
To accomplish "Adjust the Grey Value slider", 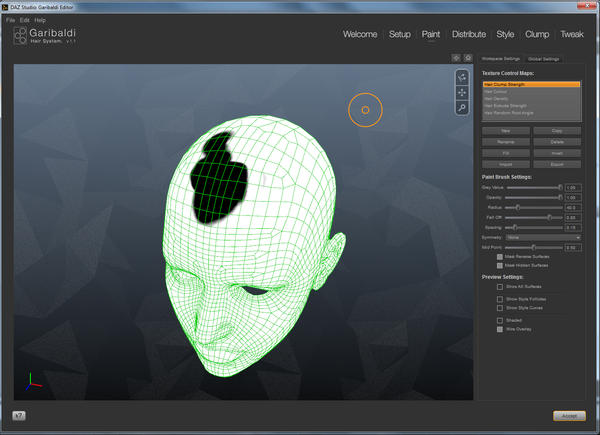I will (534, 187).
